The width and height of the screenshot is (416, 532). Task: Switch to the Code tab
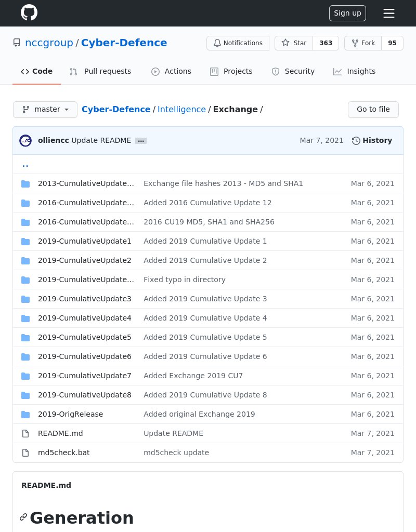[37, 71]
